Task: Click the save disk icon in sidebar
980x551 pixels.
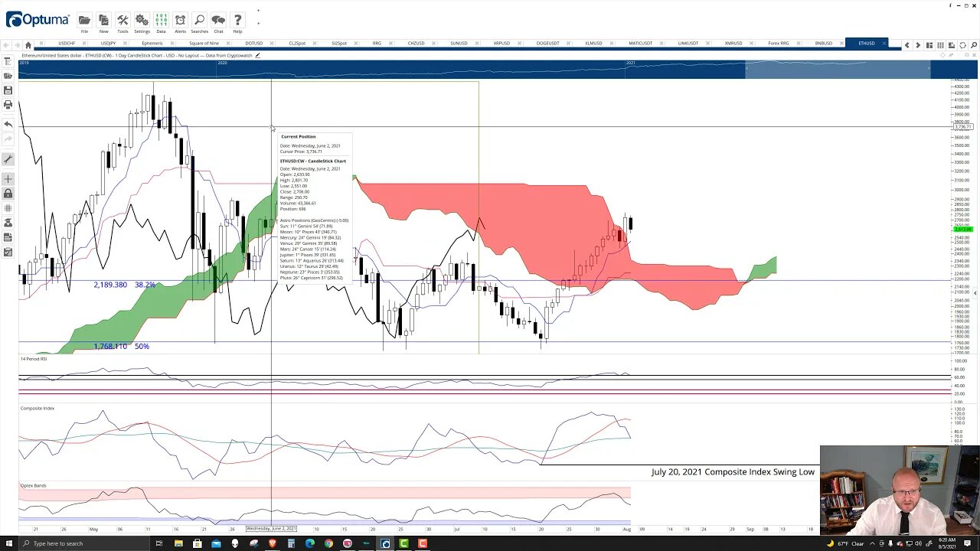Action: (x=8, y=90)
